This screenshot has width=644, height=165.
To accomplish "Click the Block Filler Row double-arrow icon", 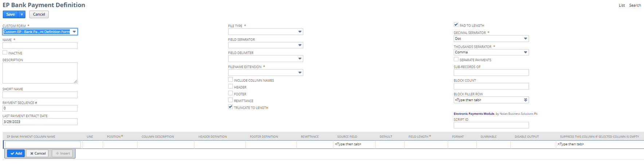I will [x=525, y=100].
